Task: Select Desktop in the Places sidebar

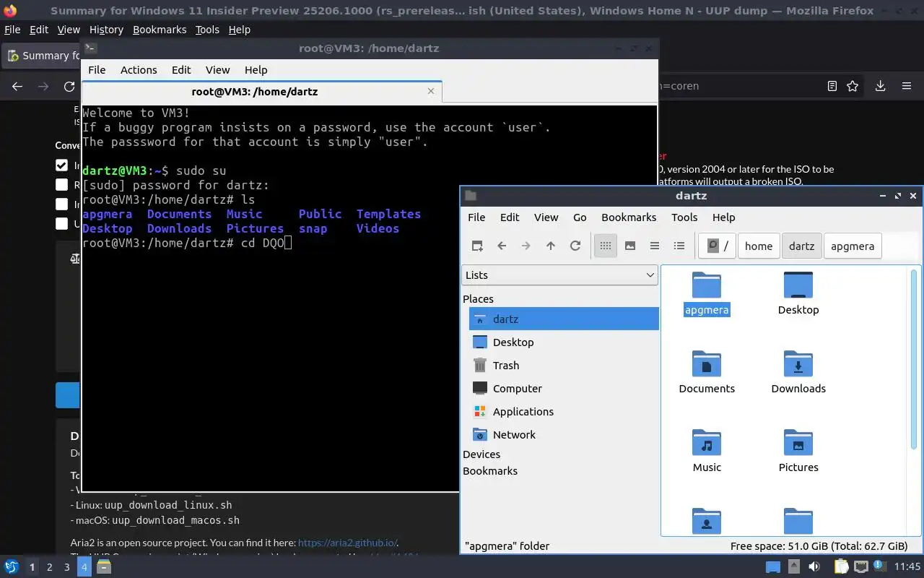Action: [x=564, y=342]
